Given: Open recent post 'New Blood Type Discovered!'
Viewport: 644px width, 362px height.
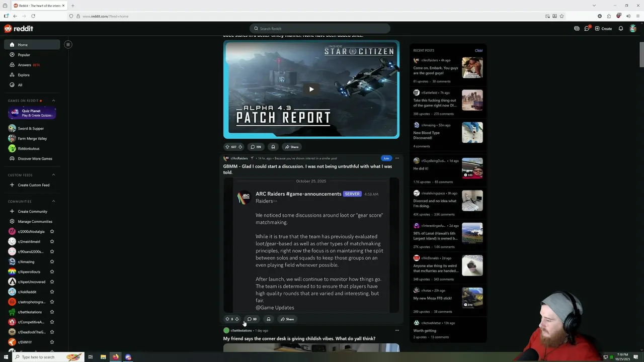Looking at the screenshot, I should pos(427,135).
